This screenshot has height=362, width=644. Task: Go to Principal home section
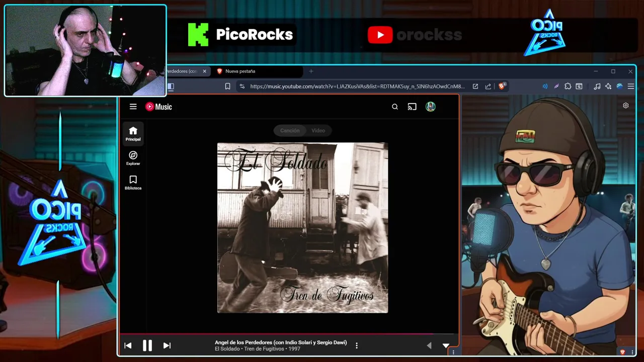[133, 134]
